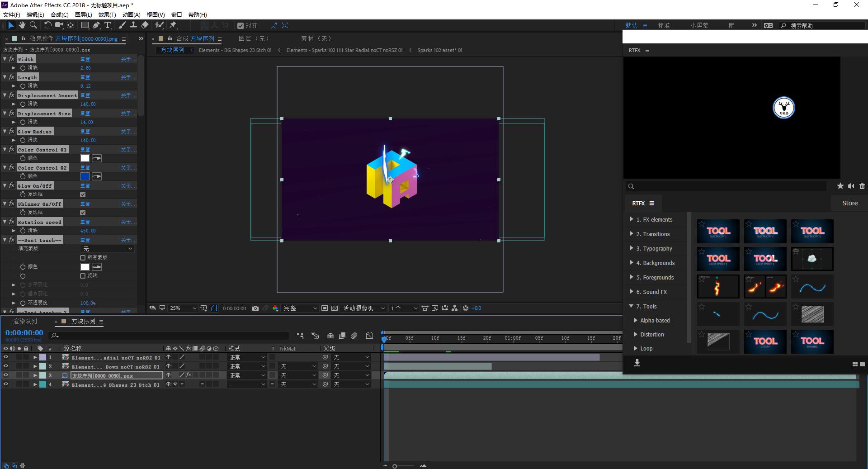The width and height of the screenshot is (868, 469).
Task: Click the Store button
Action: [849, 203]
